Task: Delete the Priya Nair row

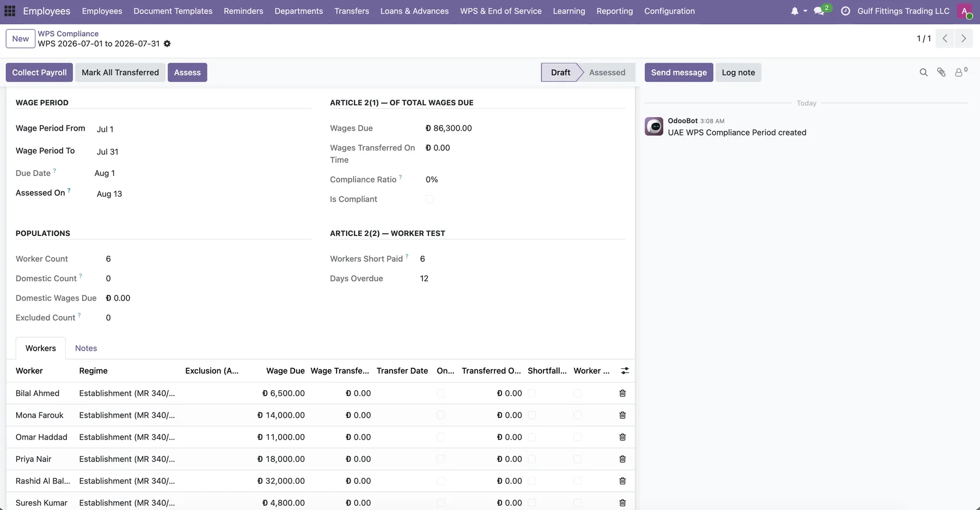Action: coord(623,459)
